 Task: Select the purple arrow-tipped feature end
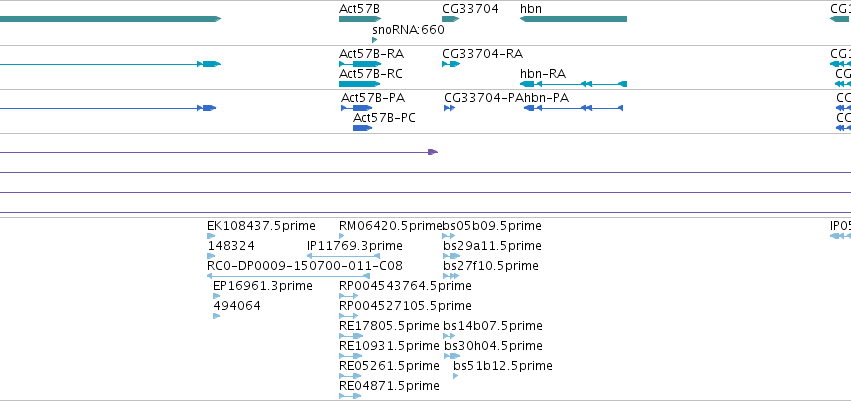[433, 152]
